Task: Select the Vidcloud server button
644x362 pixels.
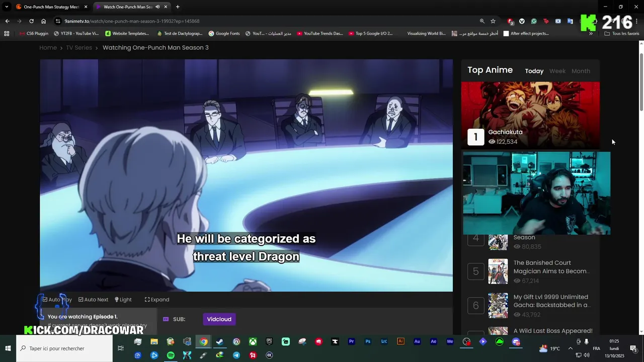Action: pyautogui.click(x=219, y=319)
